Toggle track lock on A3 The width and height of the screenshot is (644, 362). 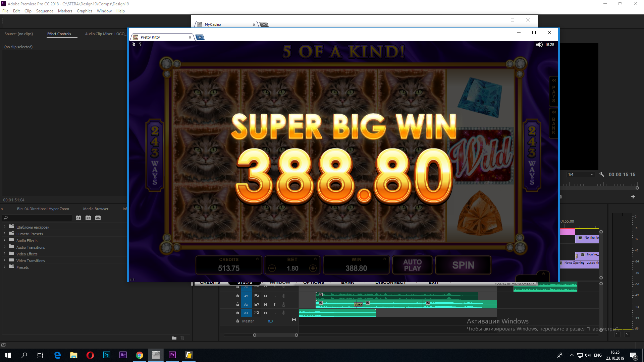point(237,304)
